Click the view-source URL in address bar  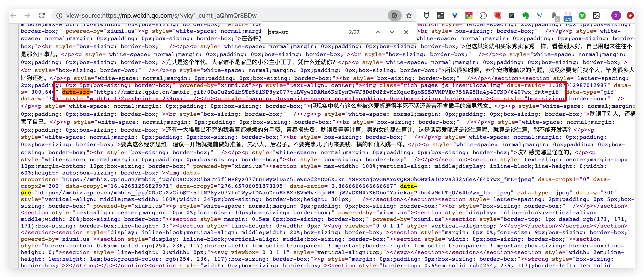coord(161,16)
